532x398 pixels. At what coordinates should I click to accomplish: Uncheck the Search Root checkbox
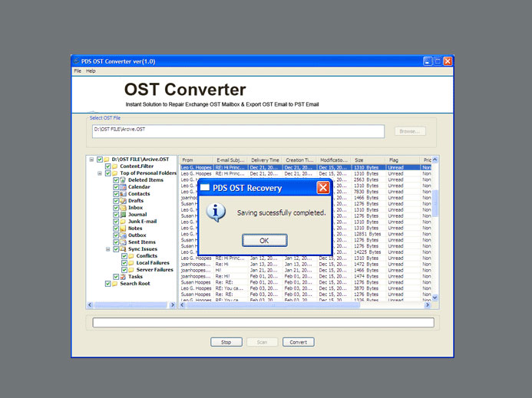point(108,284)
